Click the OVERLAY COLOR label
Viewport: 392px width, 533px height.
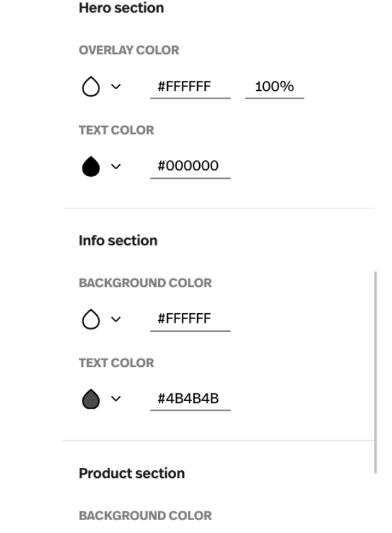[x=129, y=51]
